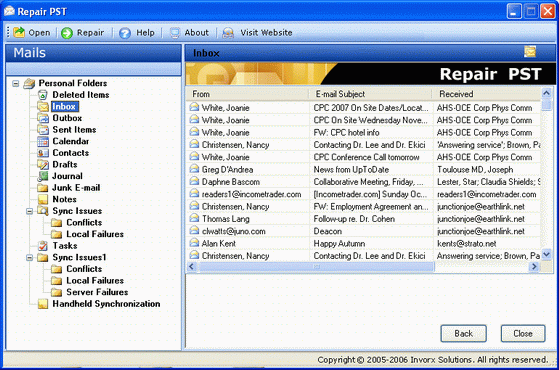Click the Open folder icon in the toolbar
559x370 pixels.
click(19, 32)
